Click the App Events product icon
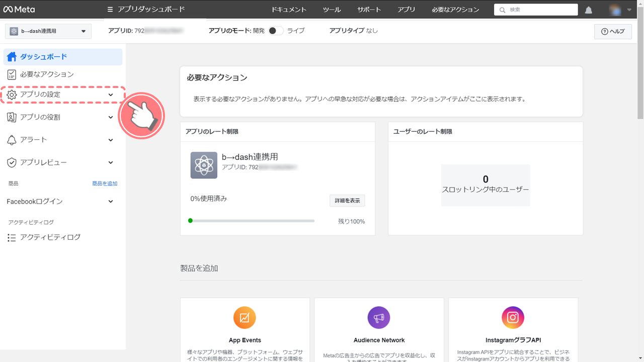The image size is (644, 362). 245,318
